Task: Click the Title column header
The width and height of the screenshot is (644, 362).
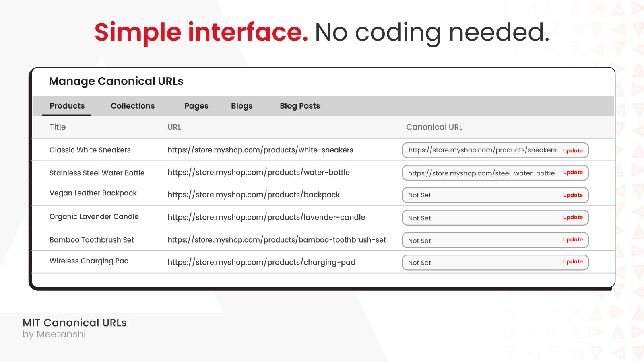Action: (x=58, y=127)
